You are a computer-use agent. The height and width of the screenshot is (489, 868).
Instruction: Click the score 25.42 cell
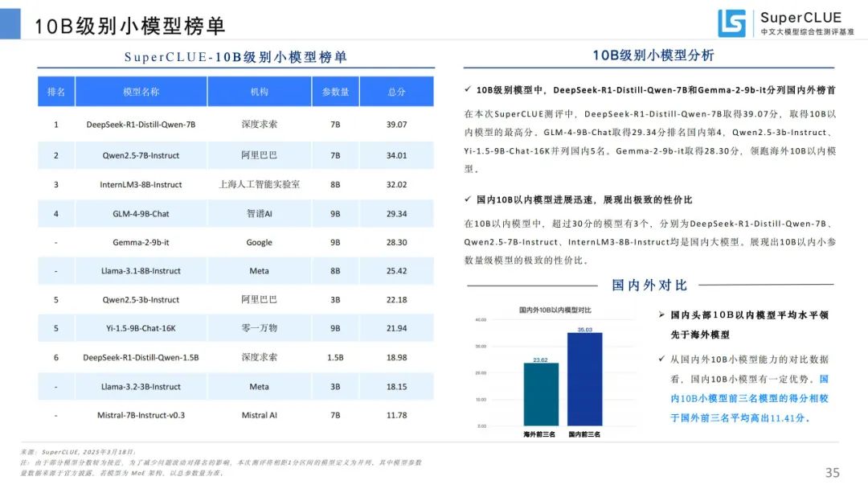(396, 271)
